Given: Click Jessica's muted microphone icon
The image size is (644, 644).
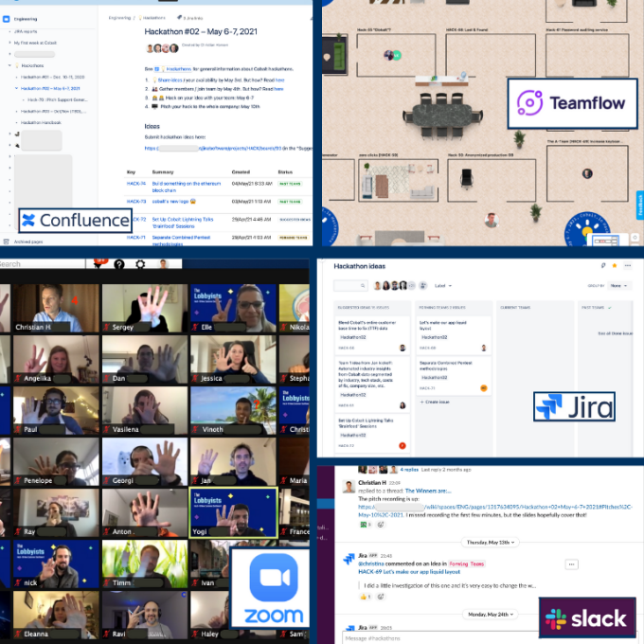Looking at the screenshot, I should point(195,378).
